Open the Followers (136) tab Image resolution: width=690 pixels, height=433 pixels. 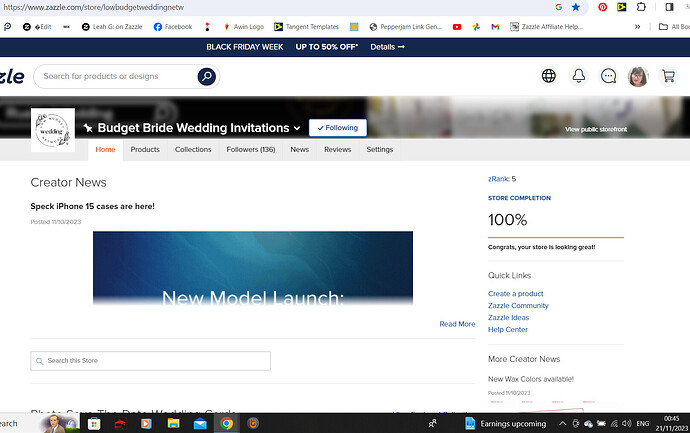coord(251,150)
